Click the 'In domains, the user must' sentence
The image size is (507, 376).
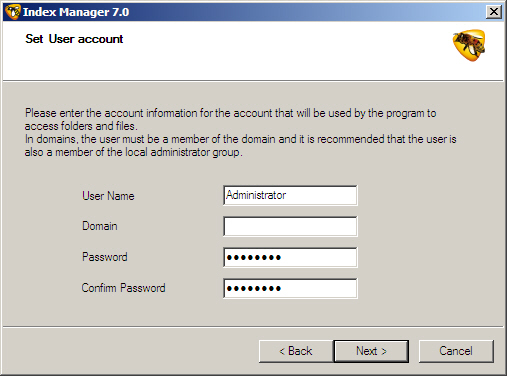point(240,145)
